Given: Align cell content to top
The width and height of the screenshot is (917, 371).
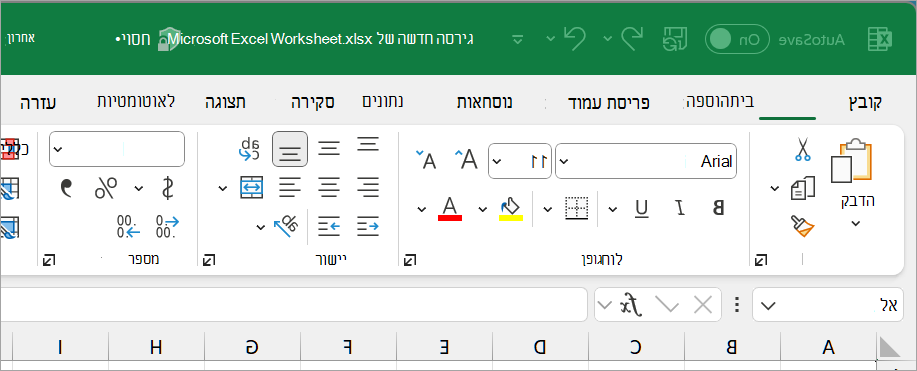Looking at the screenshot, I should coord(368,145).
